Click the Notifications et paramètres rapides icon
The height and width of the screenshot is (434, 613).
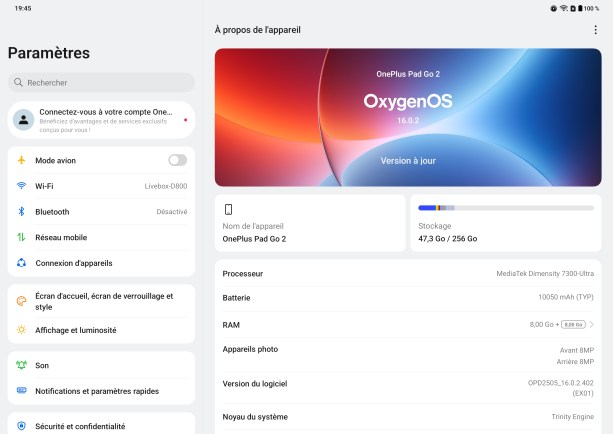pos(22,390)
